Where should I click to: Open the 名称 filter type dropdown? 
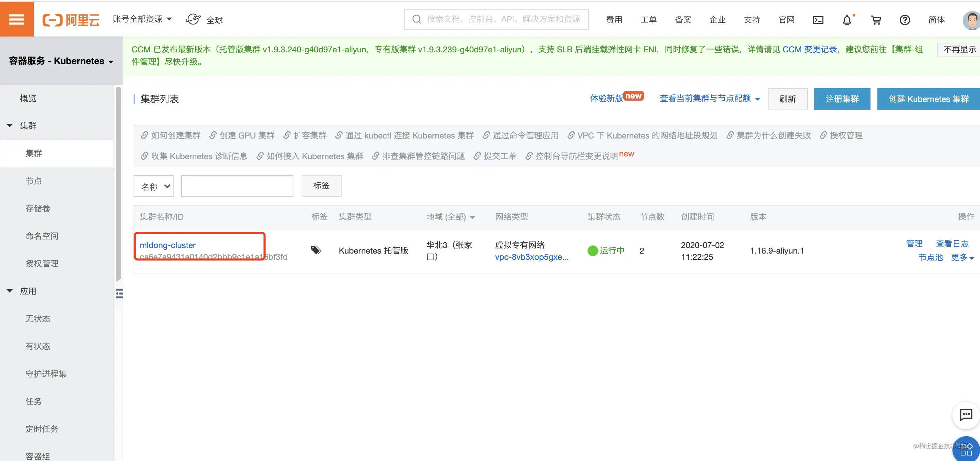153,186
